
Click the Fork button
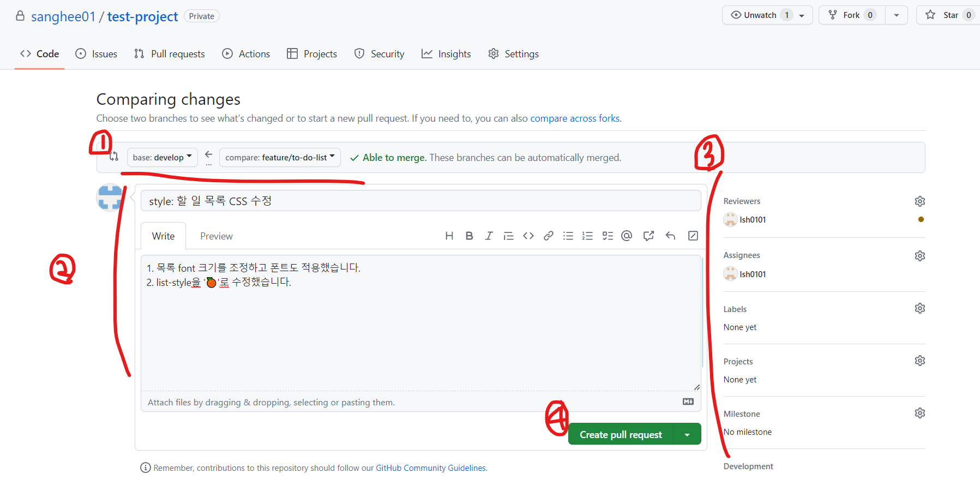coord(851,15)
